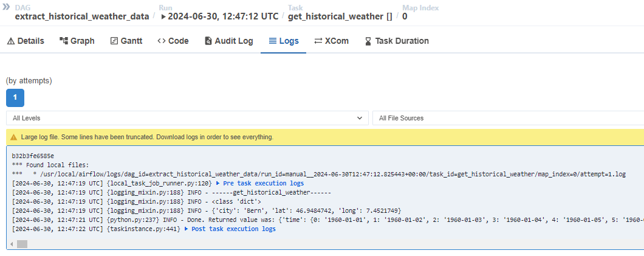Click the Bern city coordinates log line
644x256 pixels.
[207, 211]
